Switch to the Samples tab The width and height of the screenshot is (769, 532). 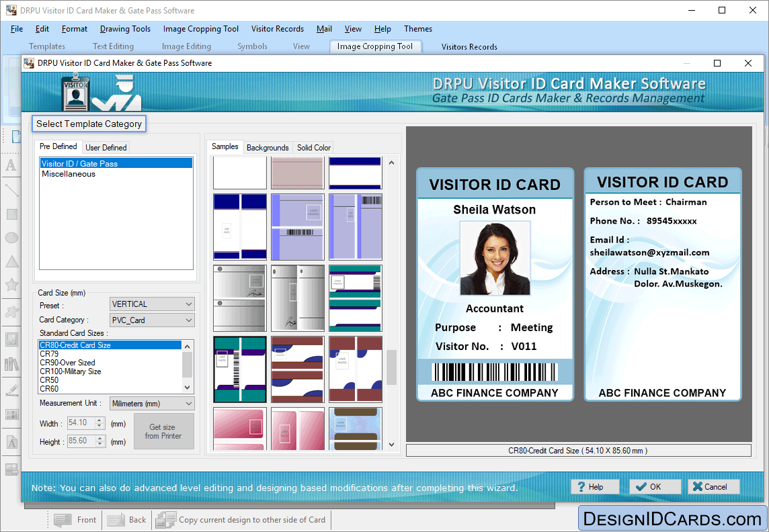click(225, 146)
